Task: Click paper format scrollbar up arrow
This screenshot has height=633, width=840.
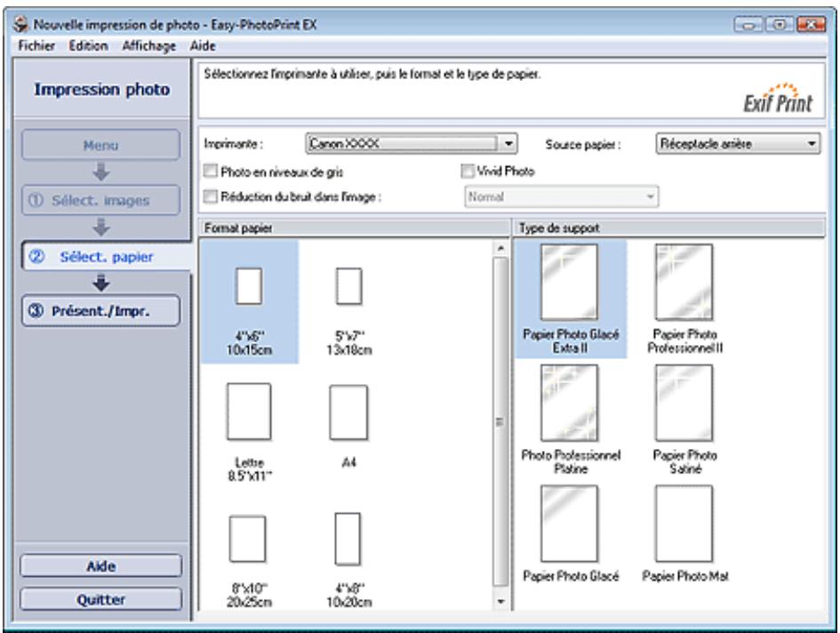Action: (x=500, y=248)
